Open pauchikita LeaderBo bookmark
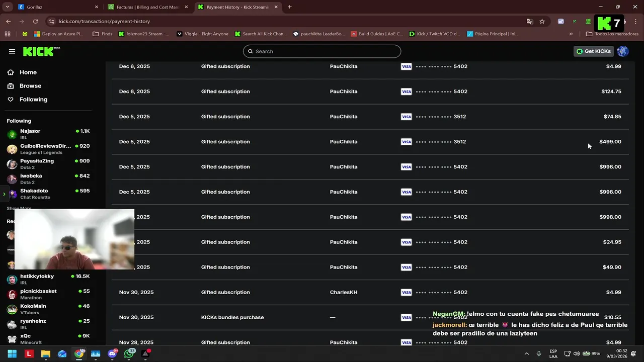The height and width of the screenshot is (362, 644). 319,34
